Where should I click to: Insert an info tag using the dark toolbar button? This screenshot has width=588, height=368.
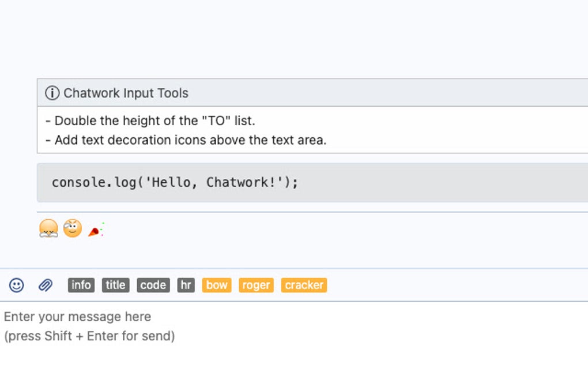click(81, 285)
